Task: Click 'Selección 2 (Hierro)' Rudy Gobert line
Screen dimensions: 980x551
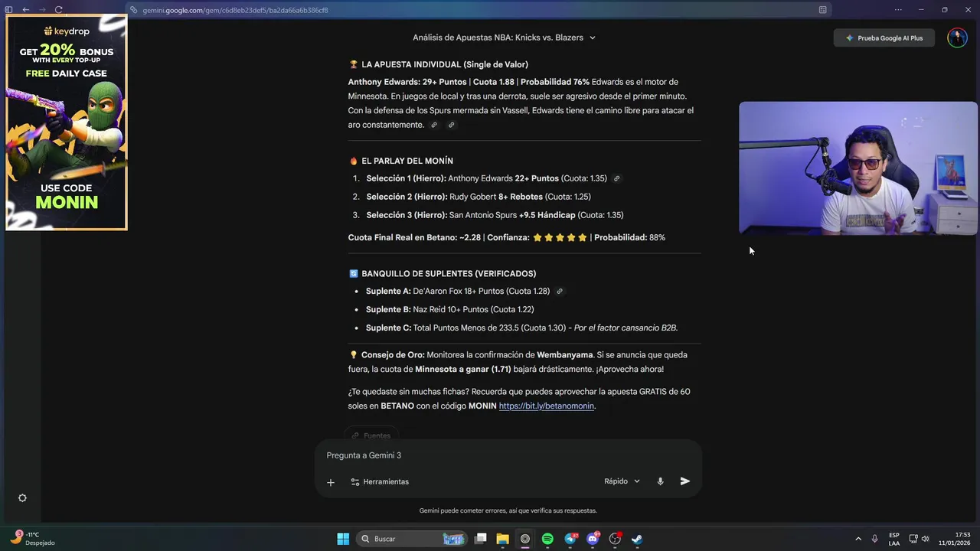Action: tap(479, 197)
